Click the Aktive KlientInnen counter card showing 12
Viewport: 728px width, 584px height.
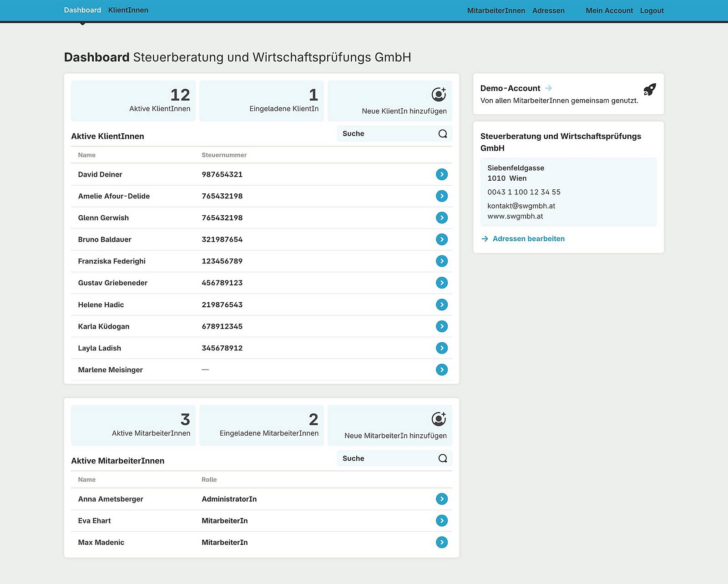(x=133, y=101)
